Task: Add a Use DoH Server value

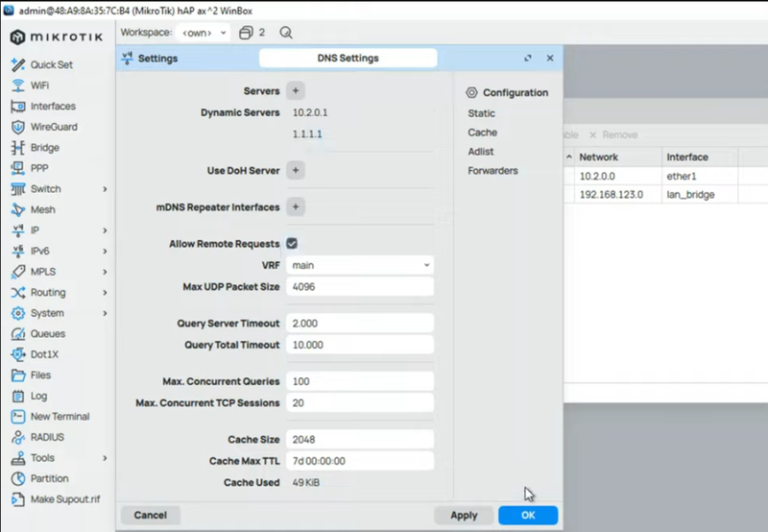Action: pos(296,170)
